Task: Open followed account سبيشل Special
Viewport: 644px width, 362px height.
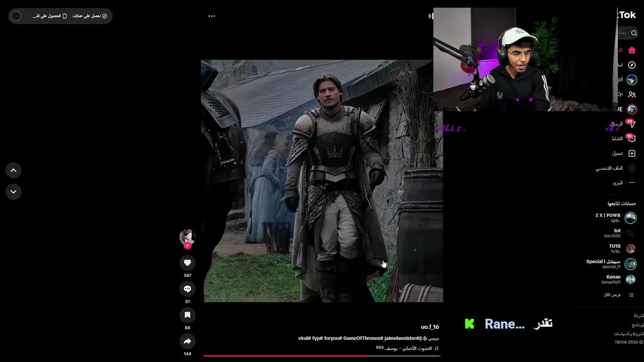Action: (611, 264)
